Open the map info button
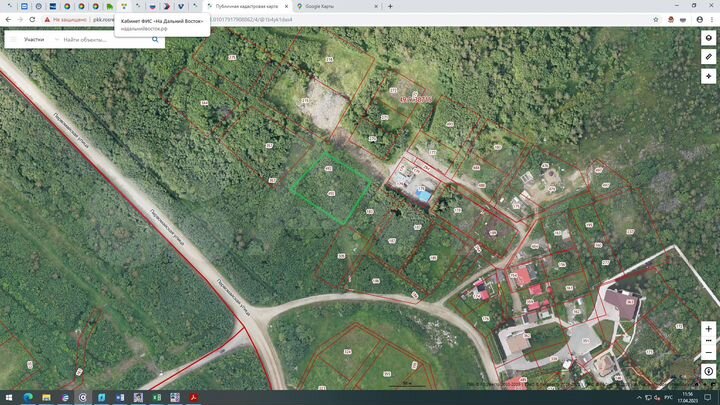This screenshot has width=720, height=405. (x=708, y=371)
